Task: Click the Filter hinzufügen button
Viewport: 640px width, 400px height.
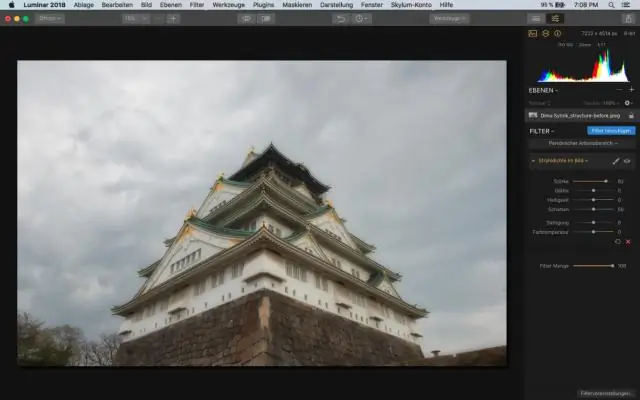Action: pos(611,130)
